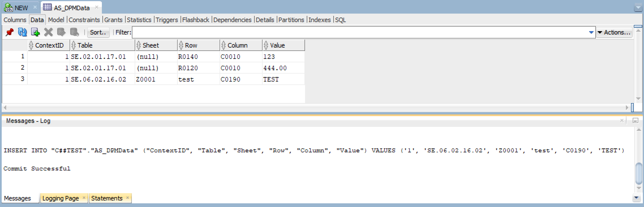The width and height of the screenshot is (644, 207).
Task: Select row number 3 header
Action: [x=15, y=79]
